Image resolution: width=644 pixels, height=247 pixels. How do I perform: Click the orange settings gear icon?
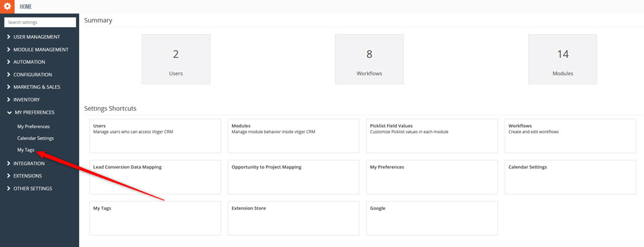(7, 6)
